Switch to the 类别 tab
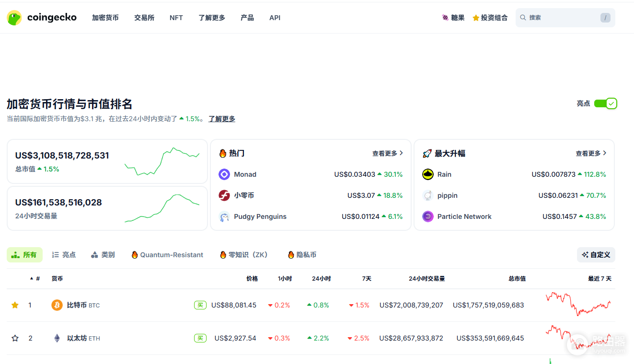This screenshot has width=634, height=364. click(x=103, y=255)
